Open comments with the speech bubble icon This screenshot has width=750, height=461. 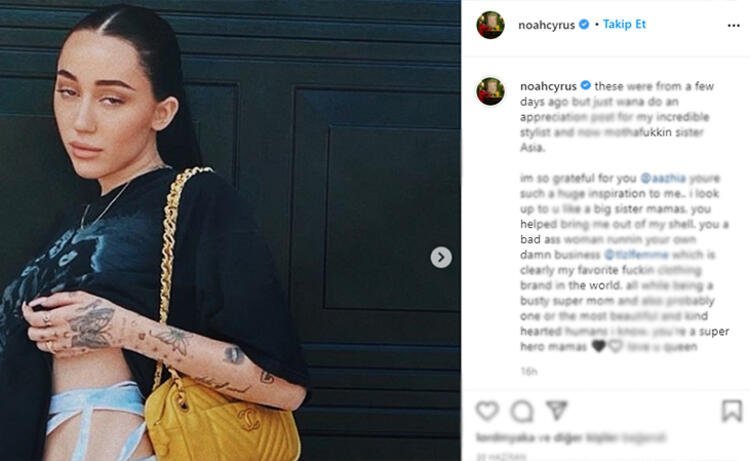click(522, 411)
